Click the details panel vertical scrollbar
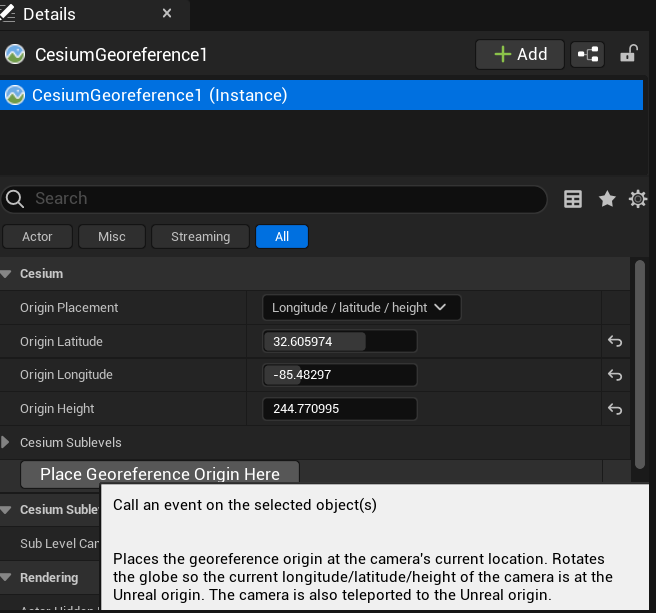Screen dimensions: 656x613 click(640, 364)
